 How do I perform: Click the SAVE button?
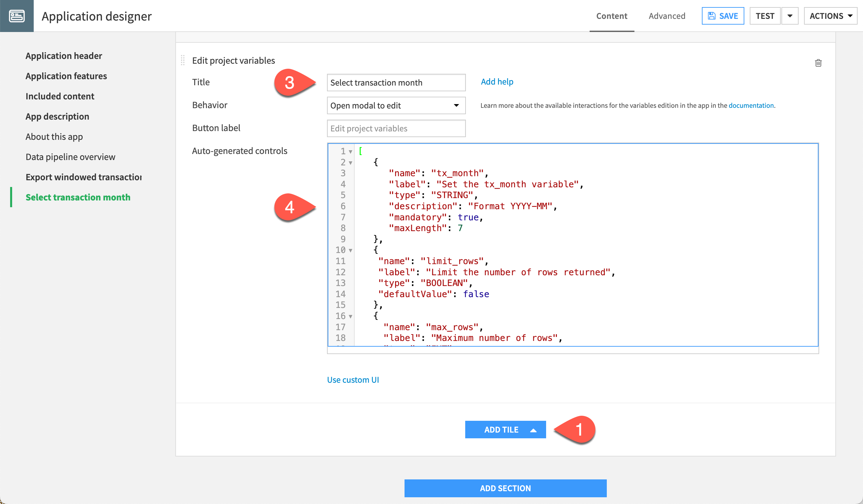(x=722, y=16)
